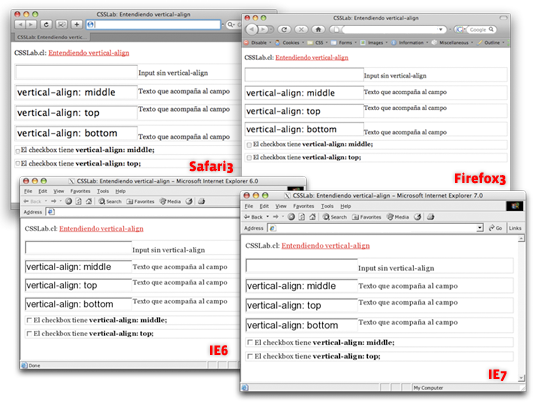
Task: Open the Images dropdown in Firefox toolbar
Action: [374, 43]
